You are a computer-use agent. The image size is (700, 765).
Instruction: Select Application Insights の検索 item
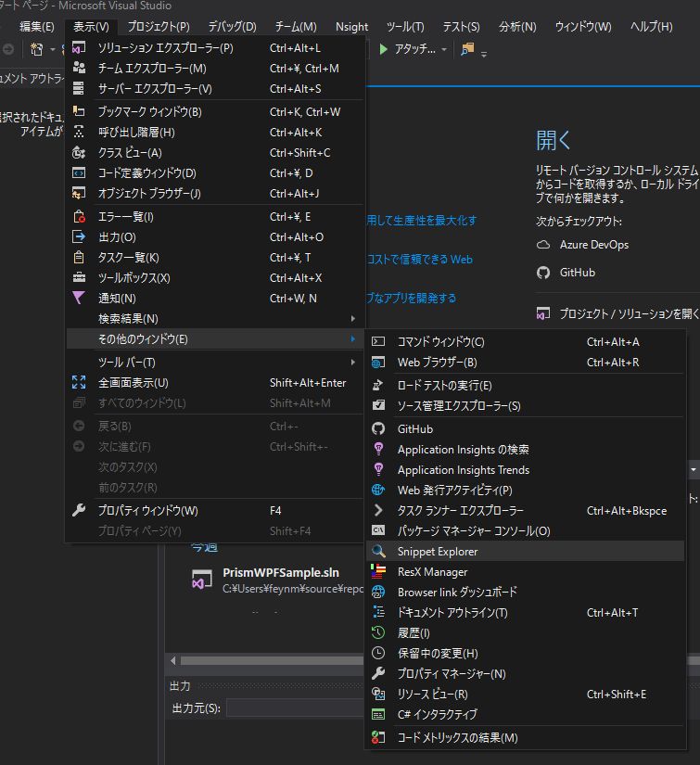pos(525,450)
